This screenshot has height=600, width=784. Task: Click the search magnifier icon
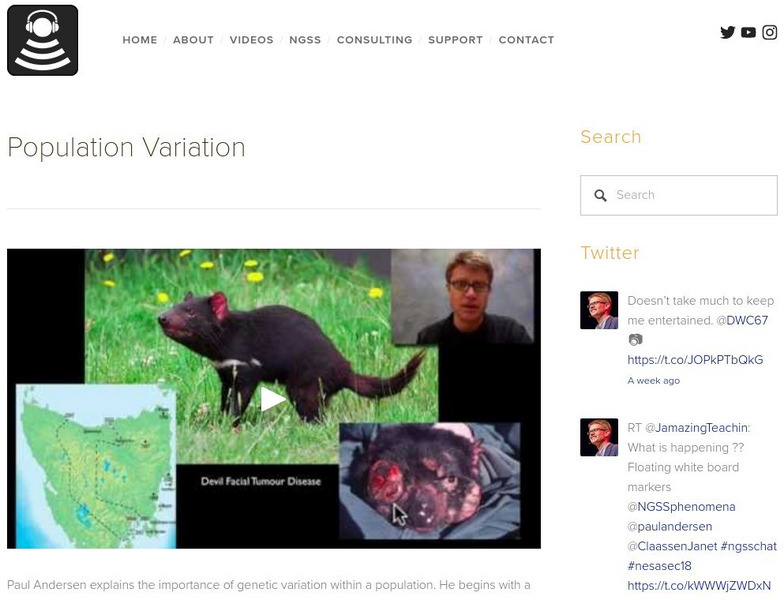[x=600, y=196]
